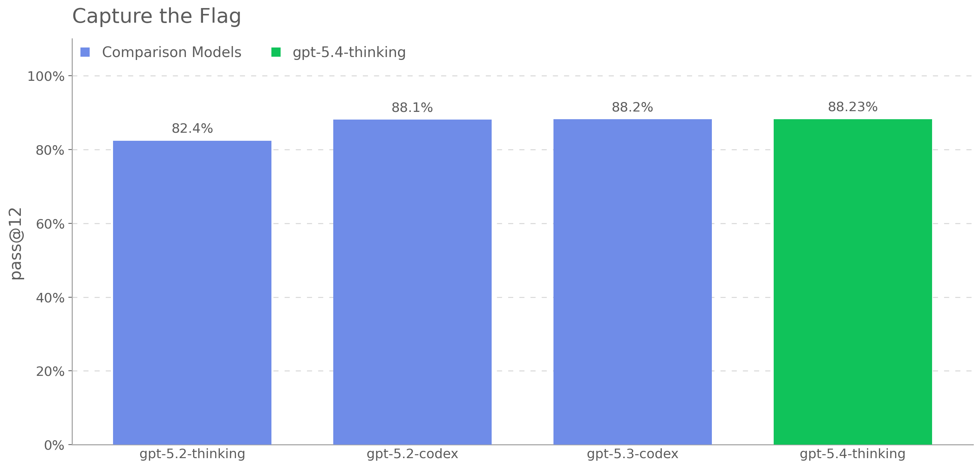Select the gpt-5.4-thinking legend label
The image size is (980, 468).
[x=349, y=52]
